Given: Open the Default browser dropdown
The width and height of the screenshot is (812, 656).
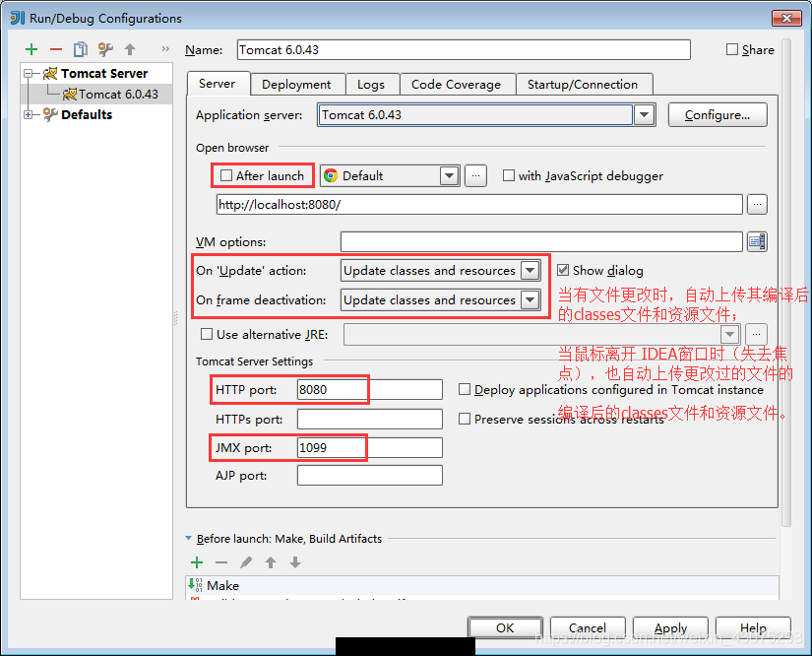Looking at the screenshot, I should point(449,176).
